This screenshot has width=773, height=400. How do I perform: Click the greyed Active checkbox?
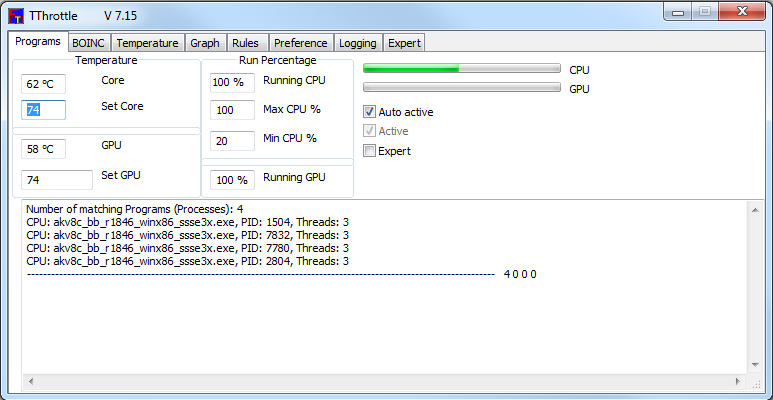click(x=386, y=131)
